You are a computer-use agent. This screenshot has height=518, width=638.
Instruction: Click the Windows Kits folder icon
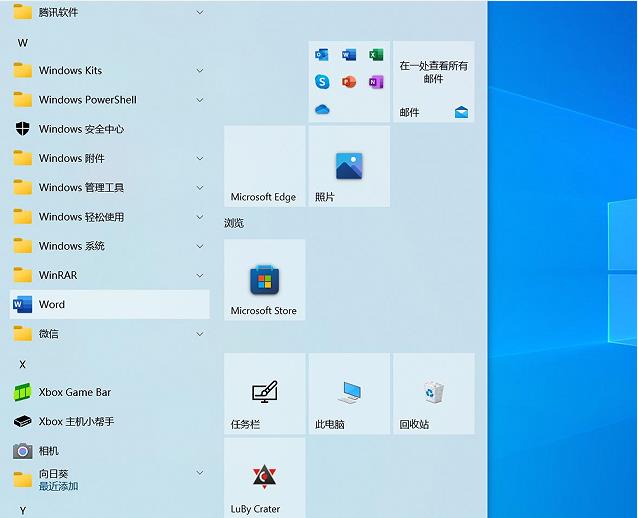22,70
